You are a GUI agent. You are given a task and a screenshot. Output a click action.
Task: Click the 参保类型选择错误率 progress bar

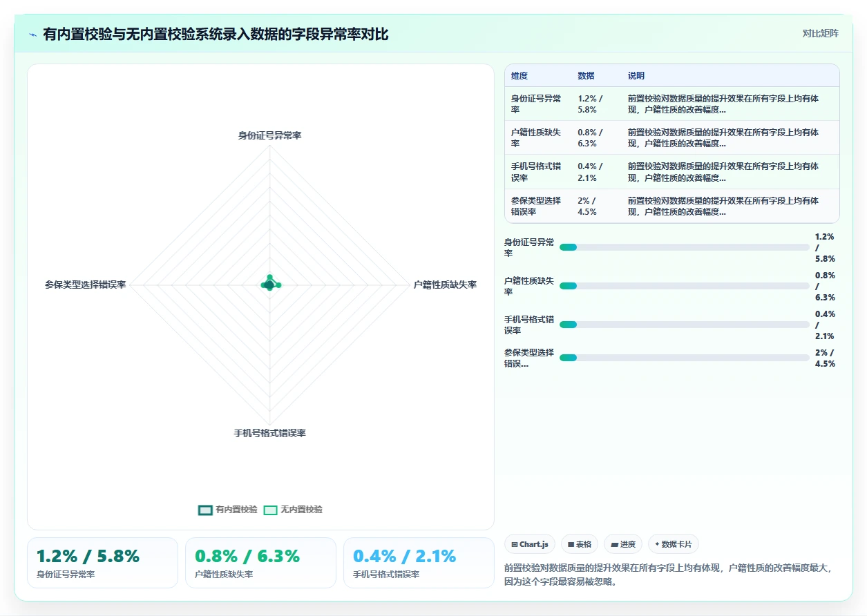click(684, 358)
